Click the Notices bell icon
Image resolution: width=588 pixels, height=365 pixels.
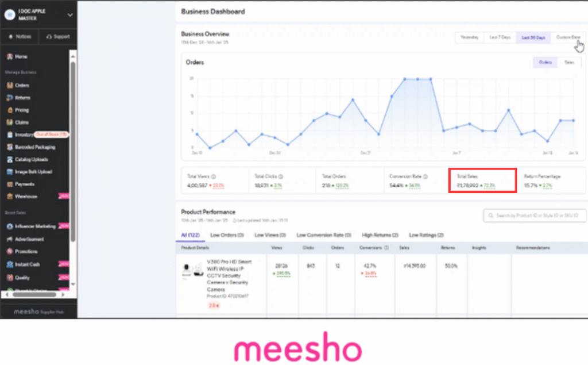click(x=11, y=37)
